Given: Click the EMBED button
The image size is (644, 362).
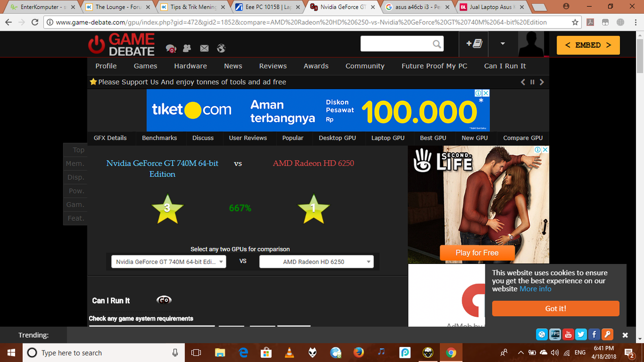Looking at the screenshot, I should (x=588, y=45).
